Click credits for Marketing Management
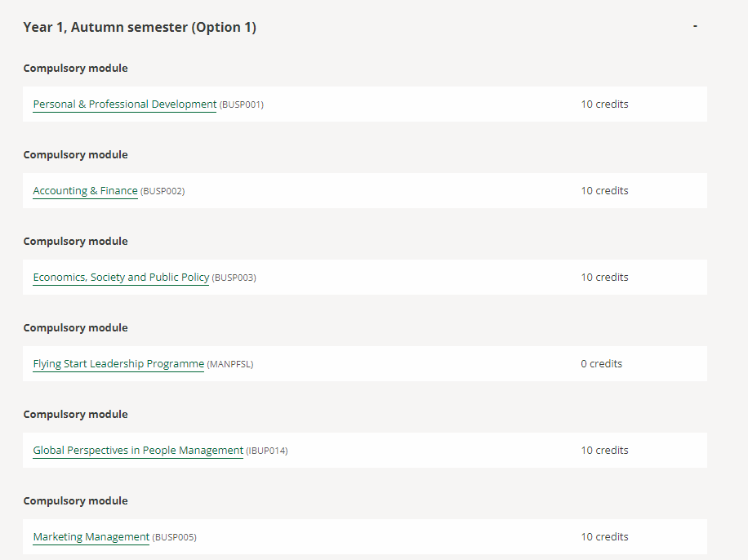The image size is (748, 560). pos(604,537)
